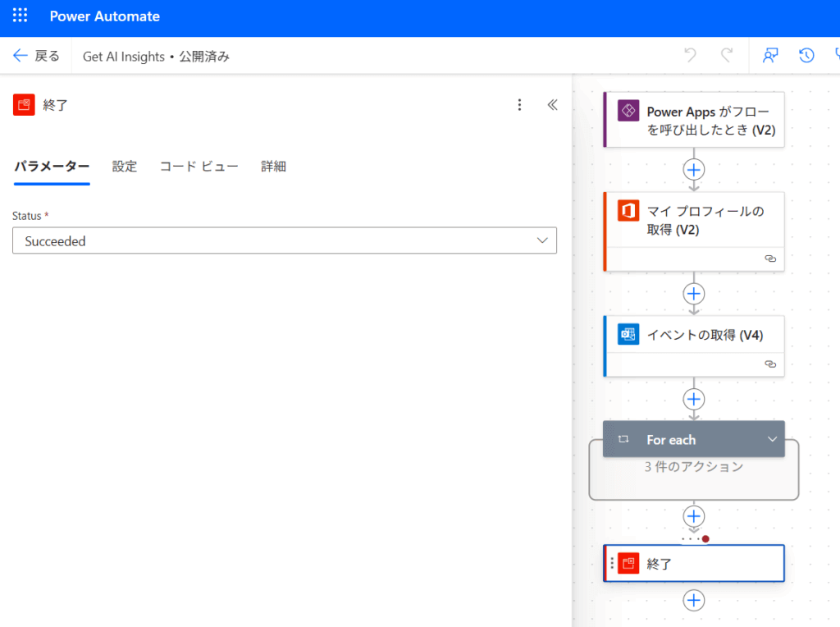
Task: Click the undo arrow icon
Action: [x=691, y=55]
